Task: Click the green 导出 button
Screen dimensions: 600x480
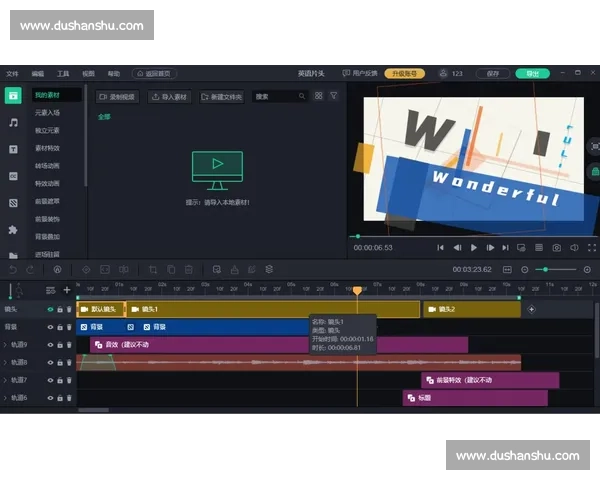Action: tap(531, 74)
